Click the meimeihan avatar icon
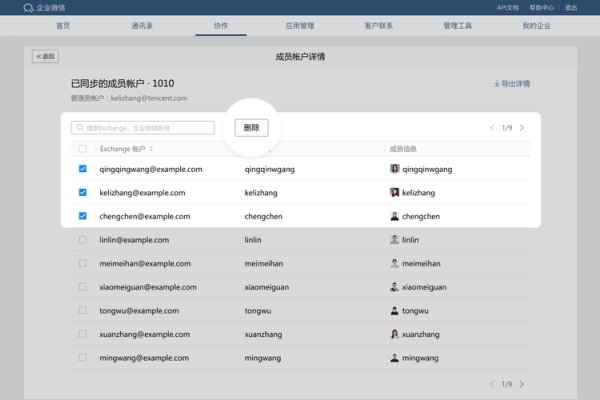 394,263
